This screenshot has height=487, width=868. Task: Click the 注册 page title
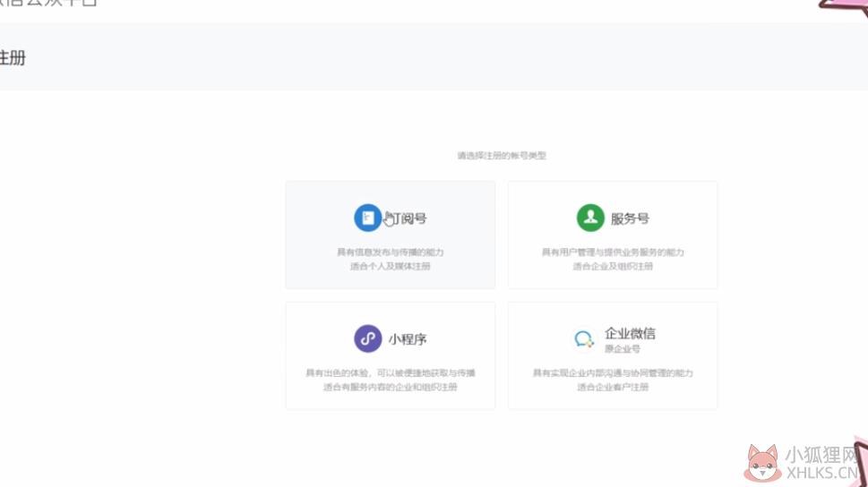tap(13, 57)
